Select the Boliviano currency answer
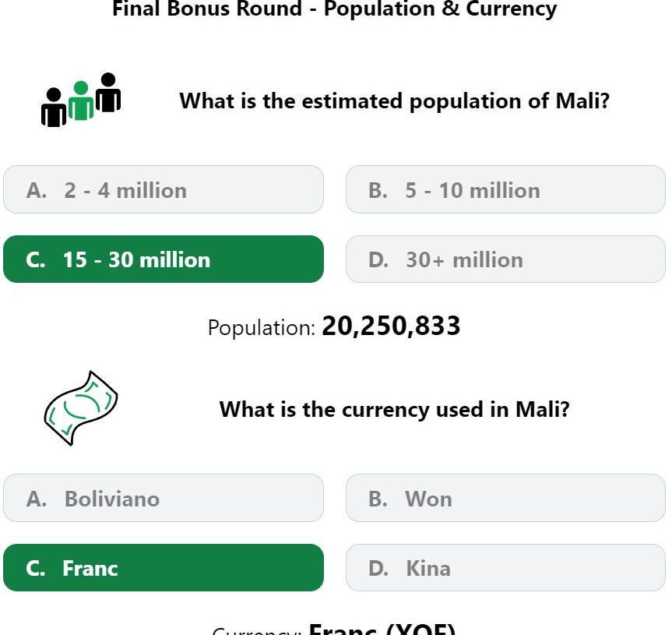Screen dimensions: 672x635 [164, 498]
